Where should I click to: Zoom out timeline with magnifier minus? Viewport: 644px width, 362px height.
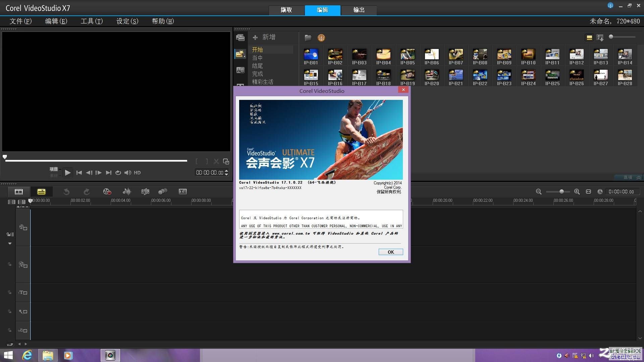click(539, 191)
